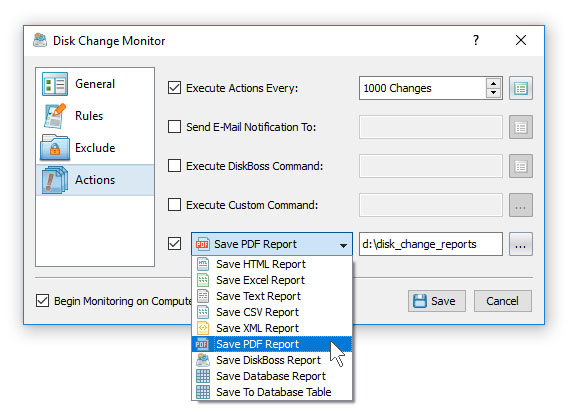571x414 pixels.
Task: Browse for a custom command file
Action: point(521,205)
